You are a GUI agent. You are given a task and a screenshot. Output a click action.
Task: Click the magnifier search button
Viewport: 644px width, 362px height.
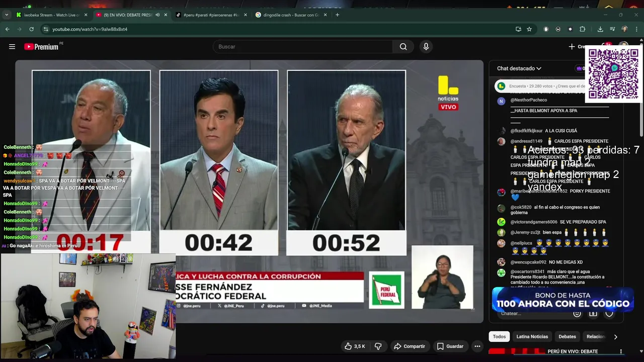403,47
